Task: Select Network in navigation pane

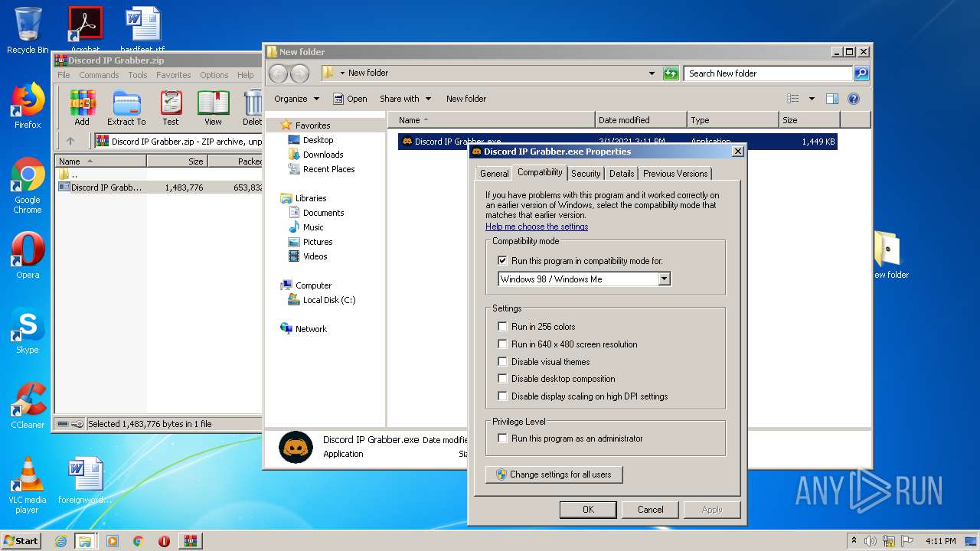Action: pos(303,329)
